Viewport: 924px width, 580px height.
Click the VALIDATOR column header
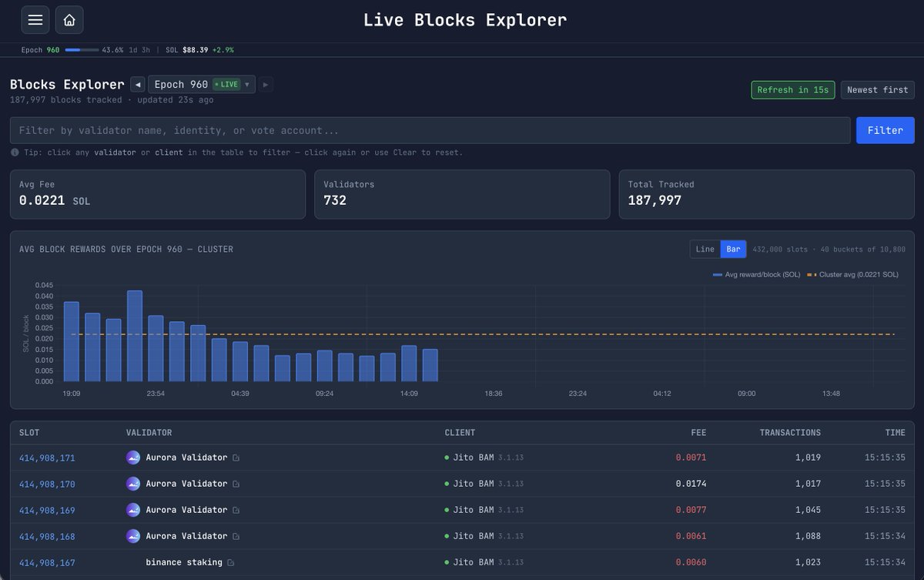(x=149, y=433)
